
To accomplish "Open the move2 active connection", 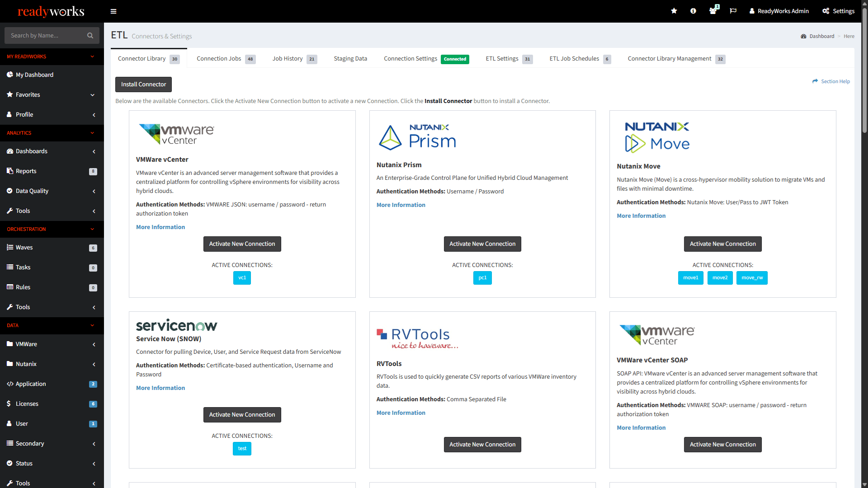I will point(720,278).
